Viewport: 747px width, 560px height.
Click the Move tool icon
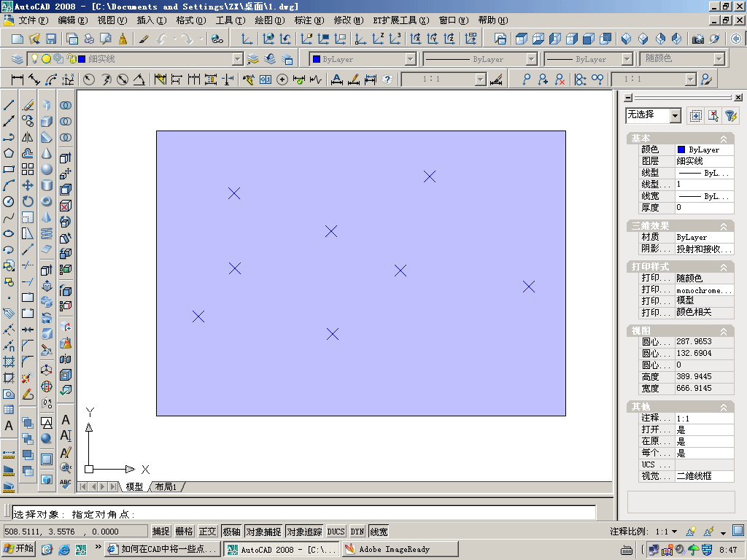click(28, 185)
